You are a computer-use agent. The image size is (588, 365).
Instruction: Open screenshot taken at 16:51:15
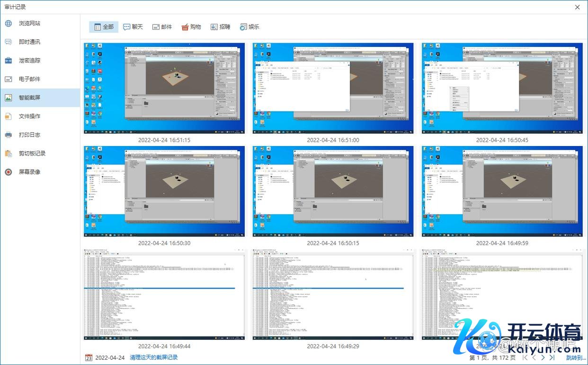pos(164,88)
